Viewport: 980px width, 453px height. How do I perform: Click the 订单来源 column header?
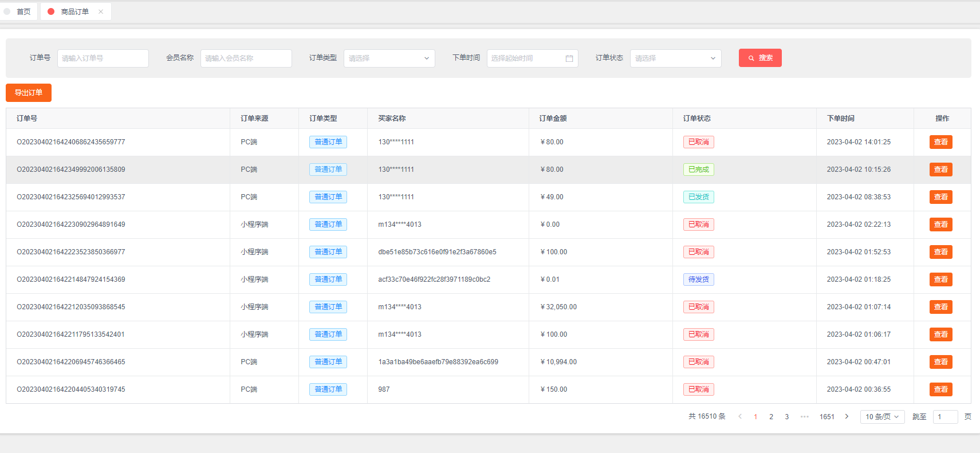(254, 119)
